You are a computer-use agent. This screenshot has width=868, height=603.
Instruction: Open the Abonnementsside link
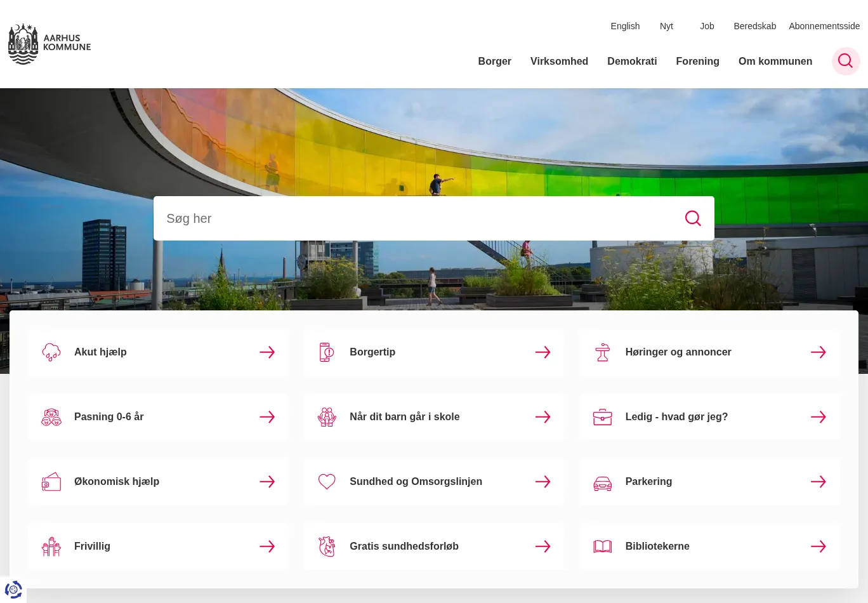(x=824, y=26)
